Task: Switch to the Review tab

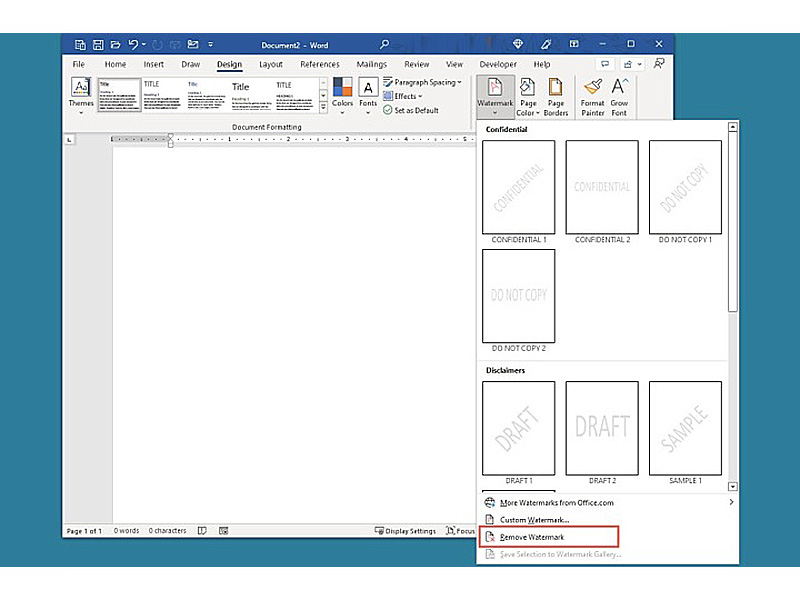Action: click(x=417, y=64)
